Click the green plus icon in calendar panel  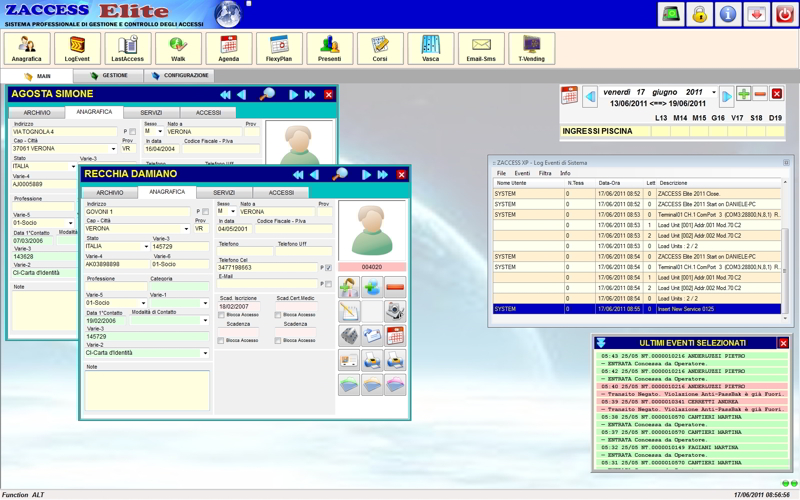[744, 94]
